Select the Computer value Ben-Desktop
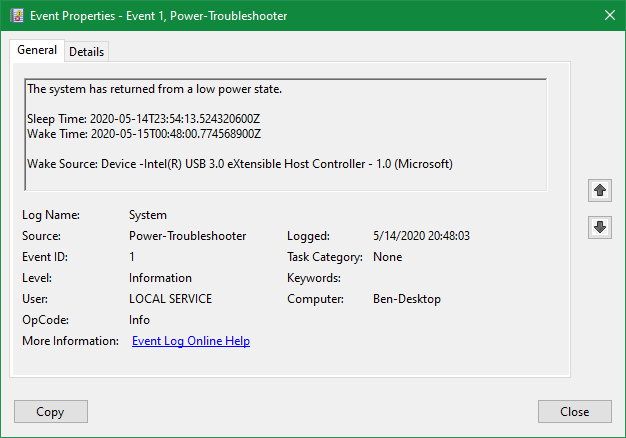The height and width of the screenshot is (438, 626). point(406,299)
